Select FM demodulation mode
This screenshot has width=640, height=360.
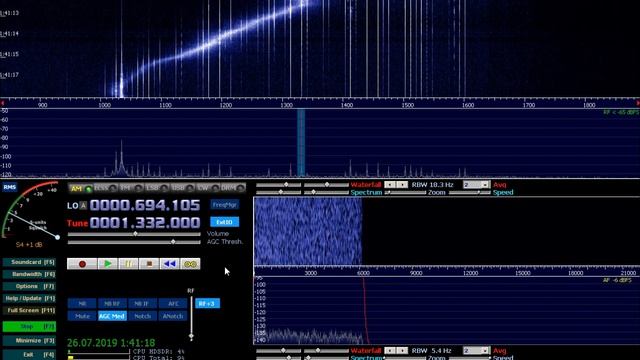pos(131,188)
